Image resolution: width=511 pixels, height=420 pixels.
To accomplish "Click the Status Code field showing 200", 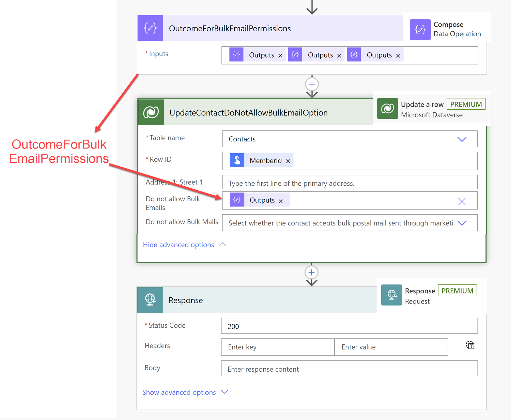I will [349, 326].
